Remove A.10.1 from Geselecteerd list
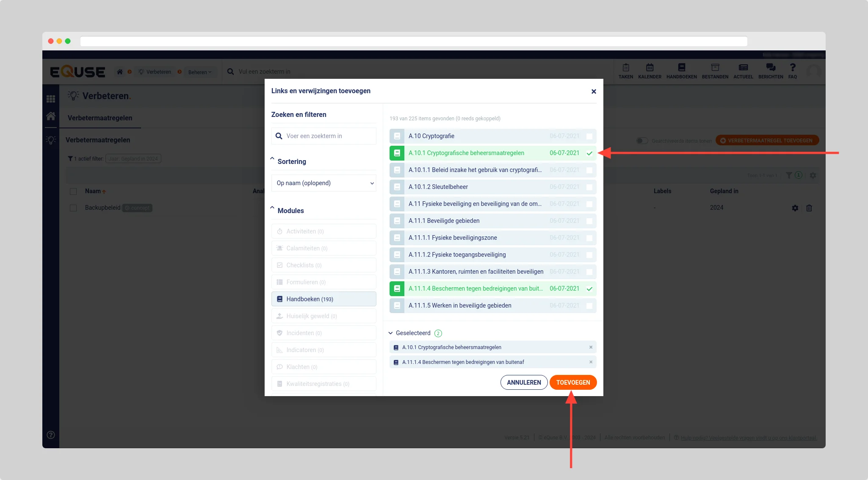Image resolution: width=868 pixels, height=480 pixels. (x=591, y=347)
